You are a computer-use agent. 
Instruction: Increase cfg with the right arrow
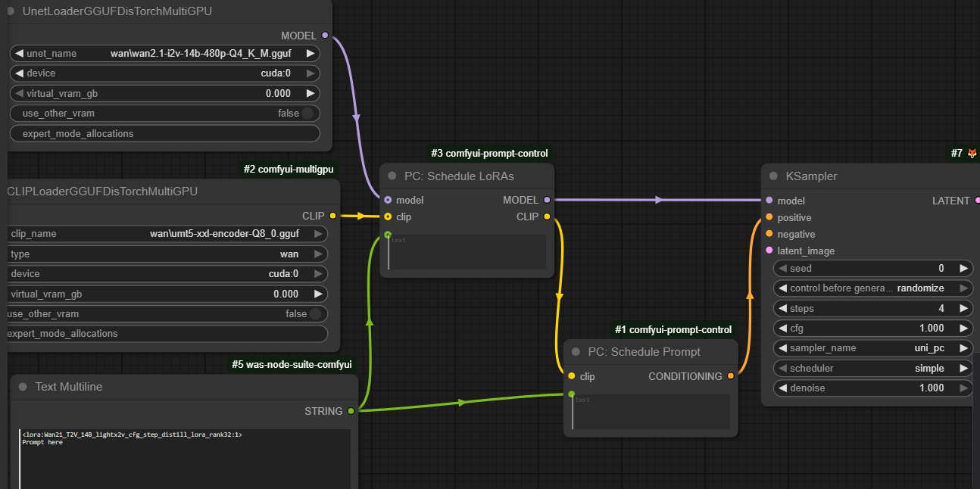[x=963, y=329]
